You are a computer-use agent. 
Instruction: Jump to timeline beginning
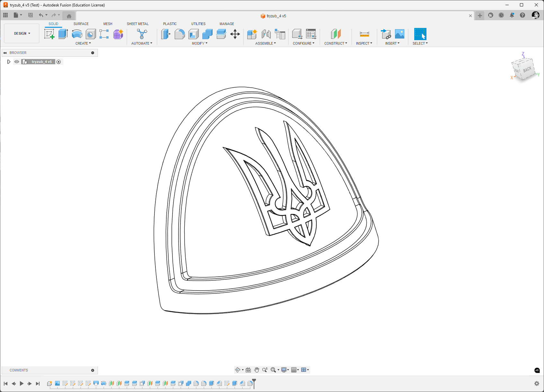[5, 383]
